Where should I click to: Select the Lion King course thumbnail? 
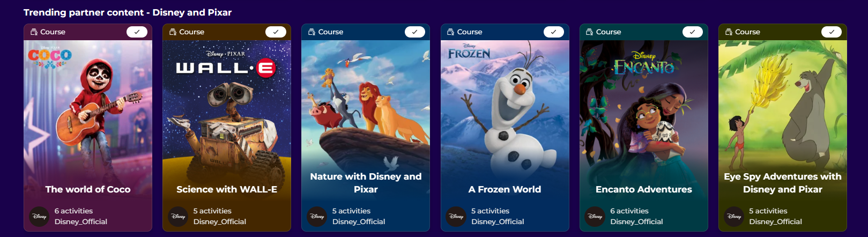pyautogui.click(x=366, y=105)
